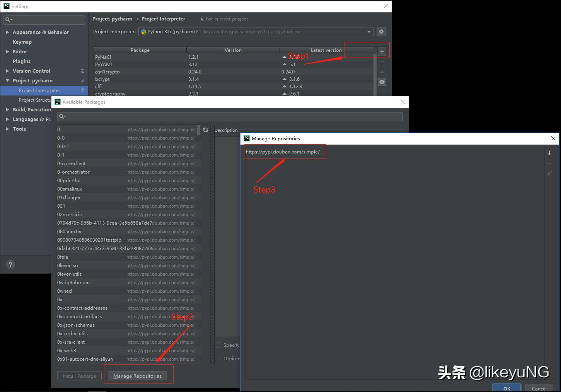Sort by the Version column header
The height and width of the screenshot is (392, 561).
point(233,50)
